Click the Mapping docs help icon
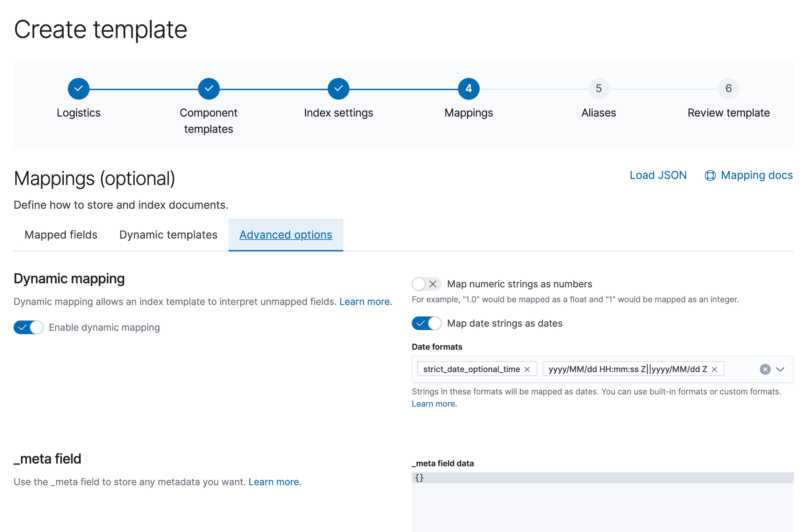The width and height of the screenshot is (806, 532). (710, 175)
